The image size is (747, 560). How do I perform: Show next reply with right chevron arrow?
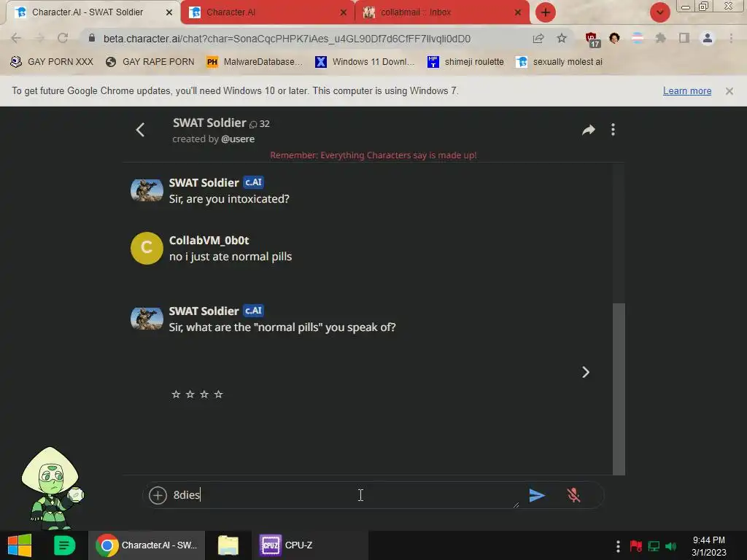[x=586, y=372]
